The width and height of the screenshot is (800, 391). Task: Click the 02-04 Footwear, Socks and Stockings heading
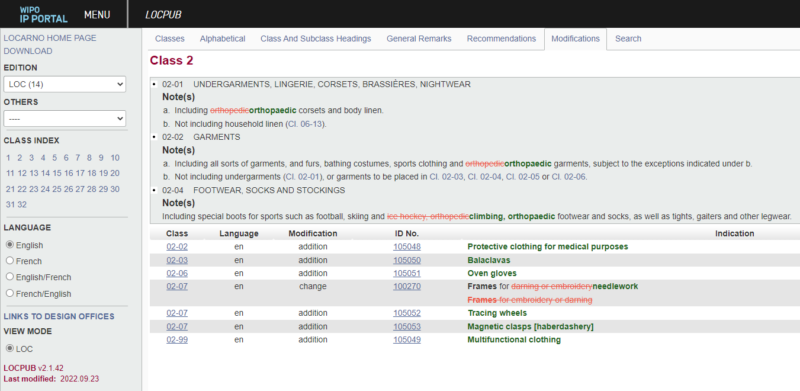[x=254, y=190]
